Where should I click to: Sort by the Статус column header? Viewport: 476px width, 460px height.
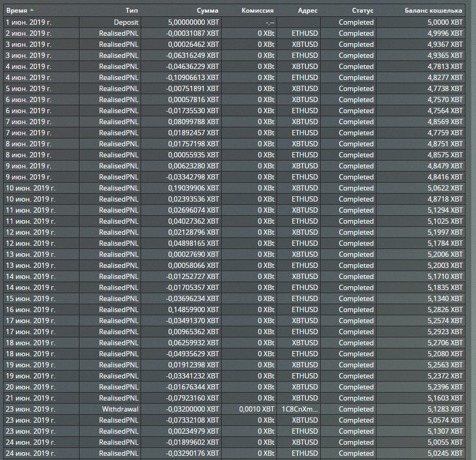(362, 11)
